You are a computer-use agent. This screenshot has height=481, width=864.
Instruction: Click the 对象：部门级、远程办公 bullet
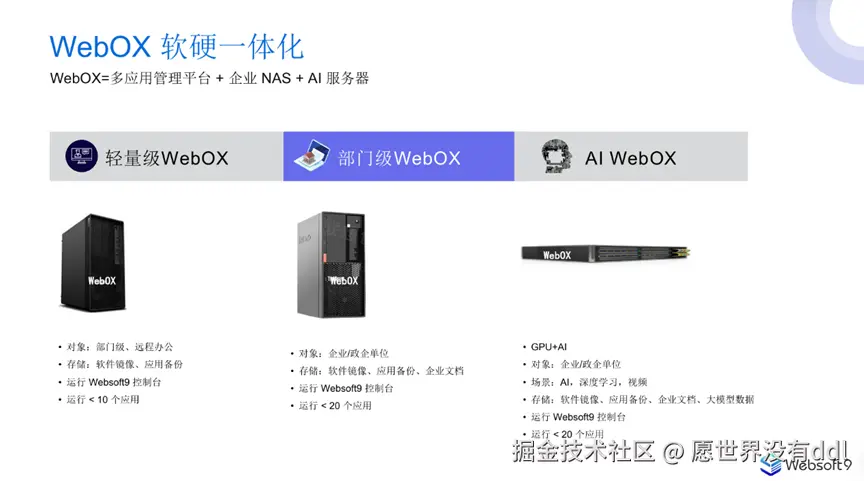120,347
